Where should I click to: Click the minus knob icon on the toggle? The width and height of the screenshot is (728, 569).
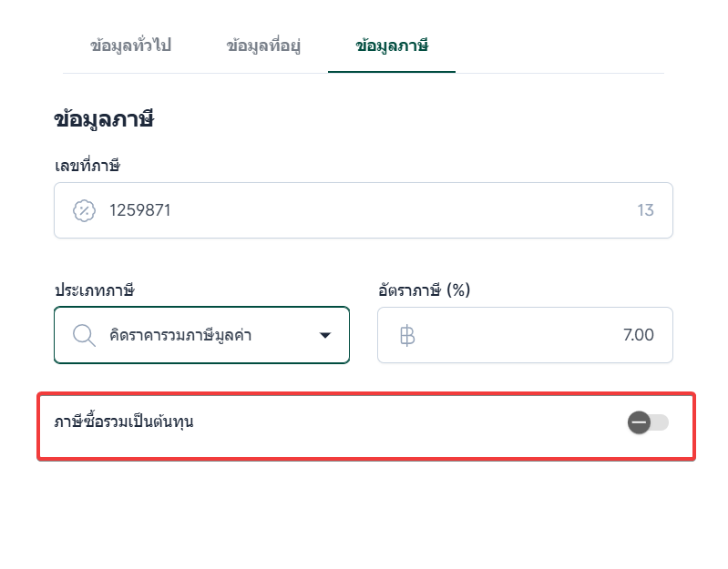(639, 422)
